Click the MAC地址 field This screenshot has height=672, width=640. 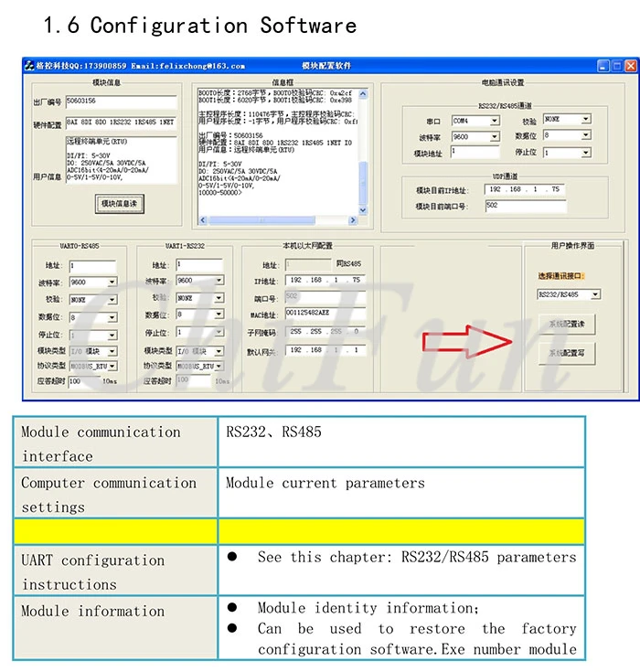click(325, 314)
